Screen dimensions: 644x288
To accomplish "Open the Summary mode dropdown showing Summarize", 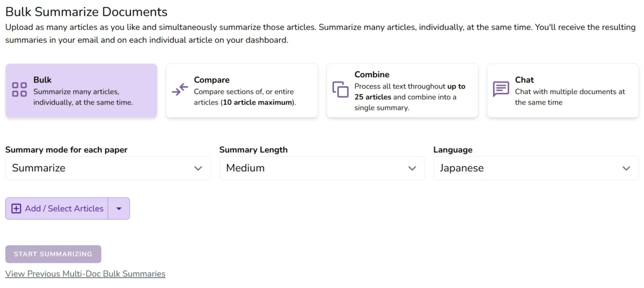I will point(108,168).
